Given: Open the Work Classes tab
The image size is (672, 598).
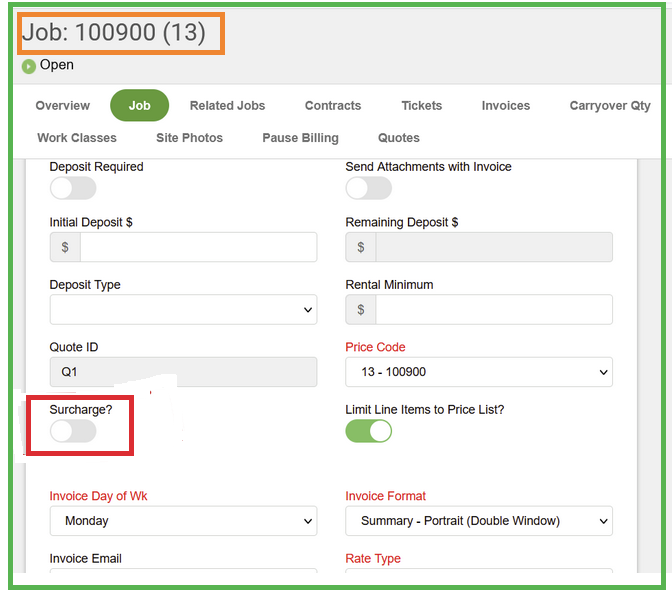Looking at the screenshot, I should (x=77, y=138).
